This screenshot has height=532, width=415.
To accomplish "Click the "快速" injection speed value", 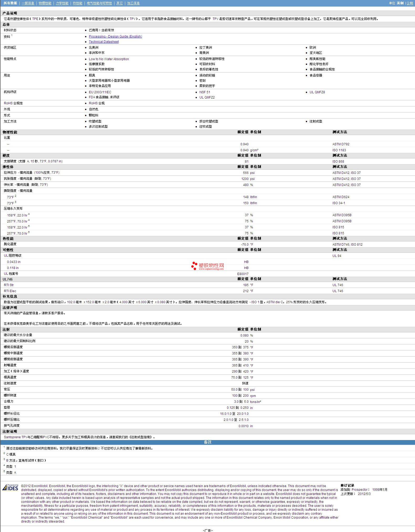I will point(245,383).
